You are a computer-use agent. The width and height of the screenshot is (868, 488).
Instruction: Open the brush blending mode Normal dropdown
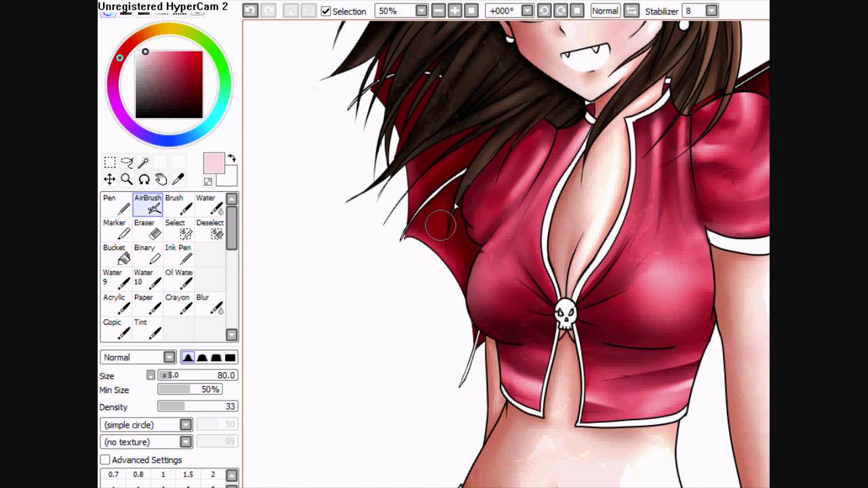coord(170,357)
